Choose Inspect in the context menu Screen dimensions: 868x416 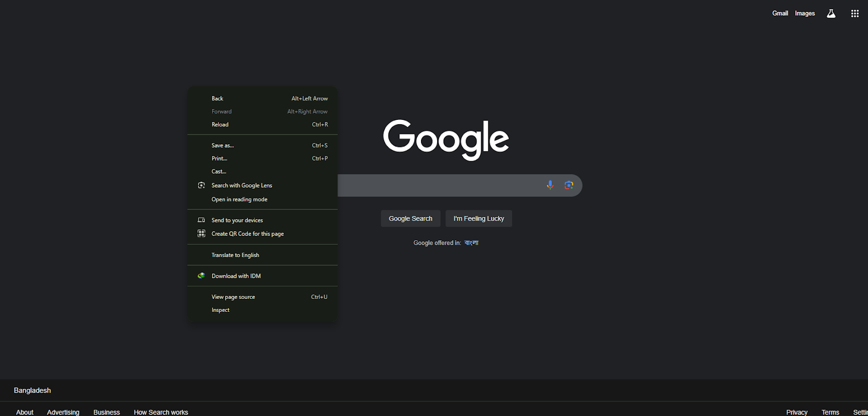(263, 310)
